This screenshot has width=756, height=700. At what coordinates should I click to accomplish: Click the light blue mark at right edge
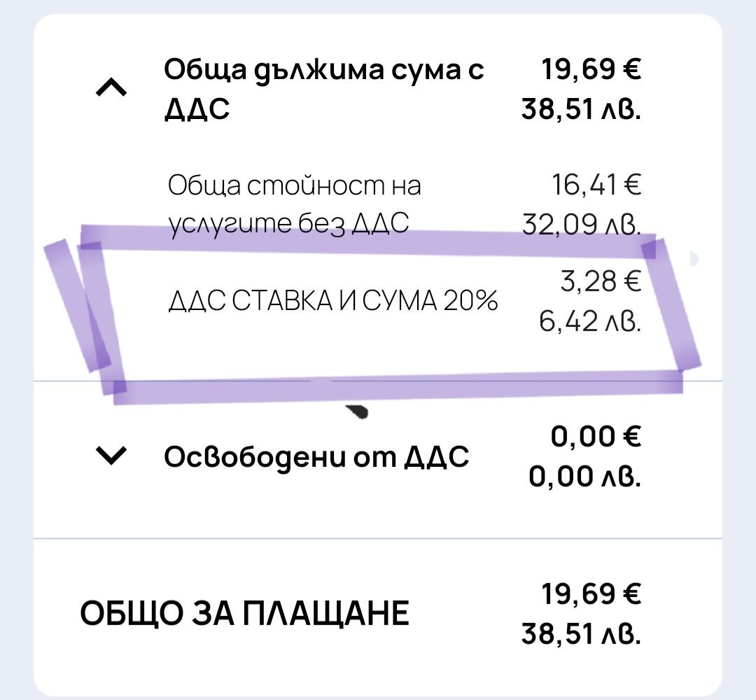click(x=694, y=258)
